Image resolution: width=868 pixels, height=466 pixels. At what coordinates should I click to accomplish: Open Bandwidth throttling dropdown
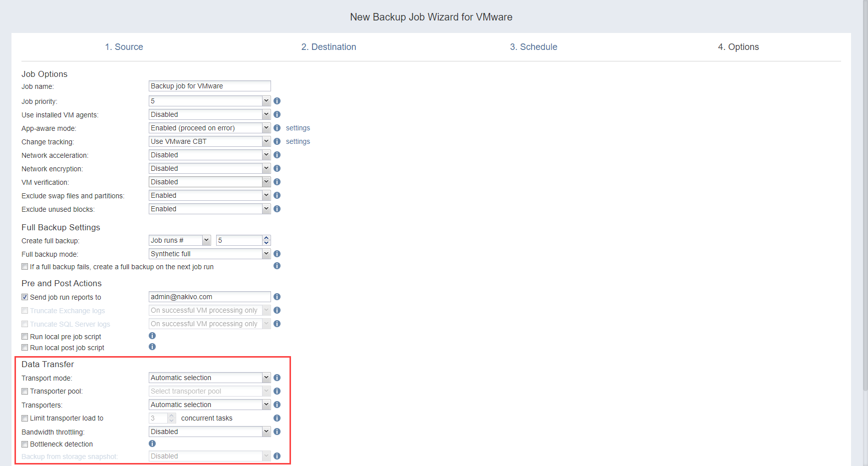click(210, 432)
